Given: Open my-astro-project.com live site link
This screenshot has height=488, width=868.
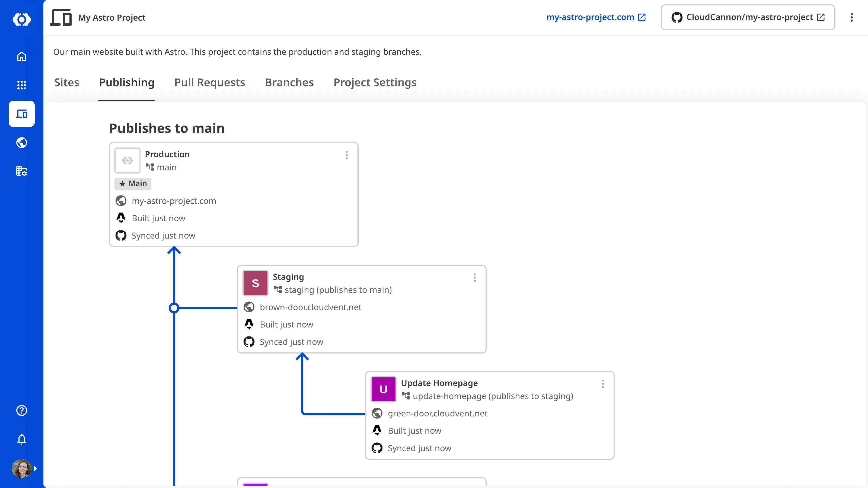Looking at the screenshot, I should coord(596,17).
